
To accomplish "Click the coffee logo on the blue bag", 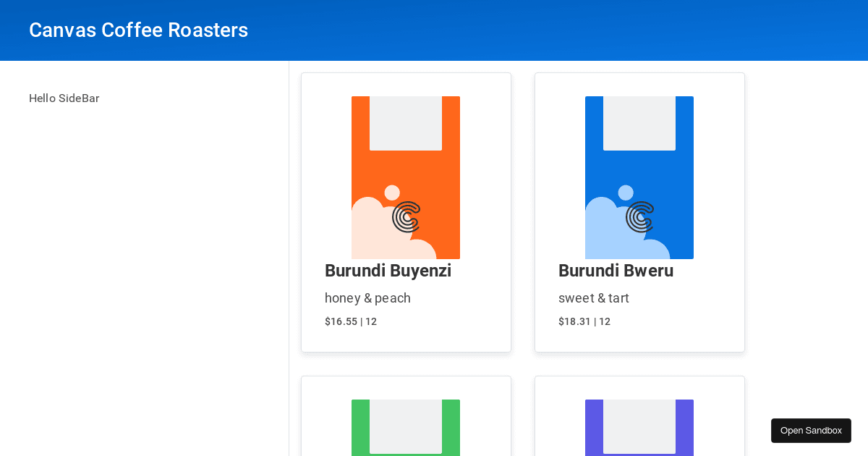I will click(x=639, y=216).
